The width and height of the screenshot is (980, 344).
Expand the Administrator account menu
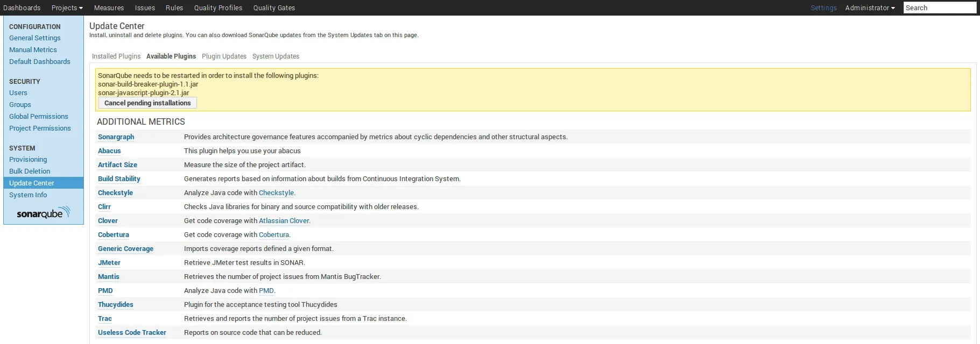pos(869,8)
